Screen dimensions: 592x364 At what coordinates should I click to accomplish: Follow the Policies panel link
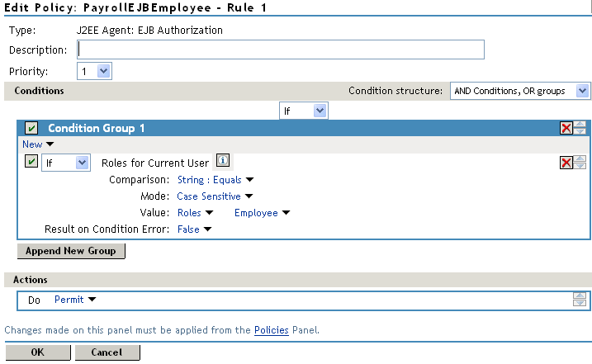click(x=271, y=330)
